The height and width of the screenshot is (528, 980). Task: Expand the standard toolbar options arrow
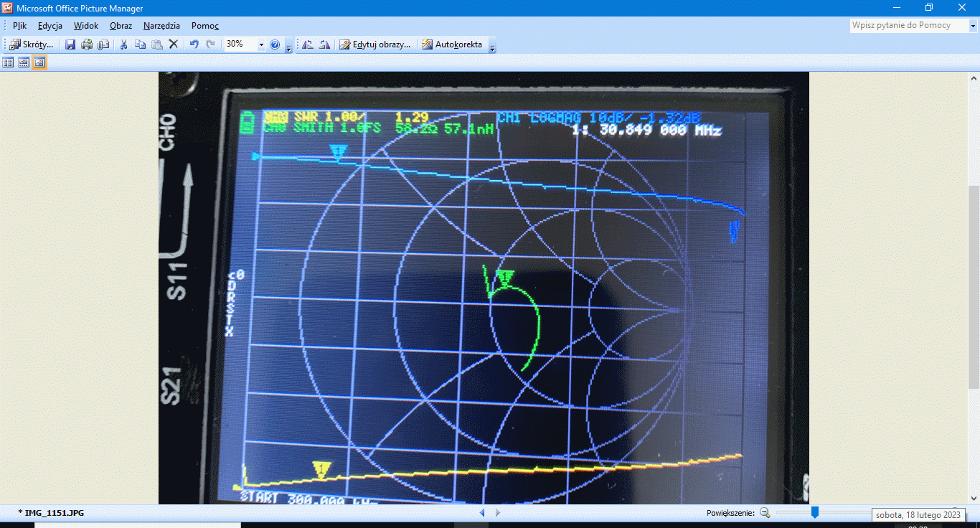pyautogui.click(x=288, y=47)
